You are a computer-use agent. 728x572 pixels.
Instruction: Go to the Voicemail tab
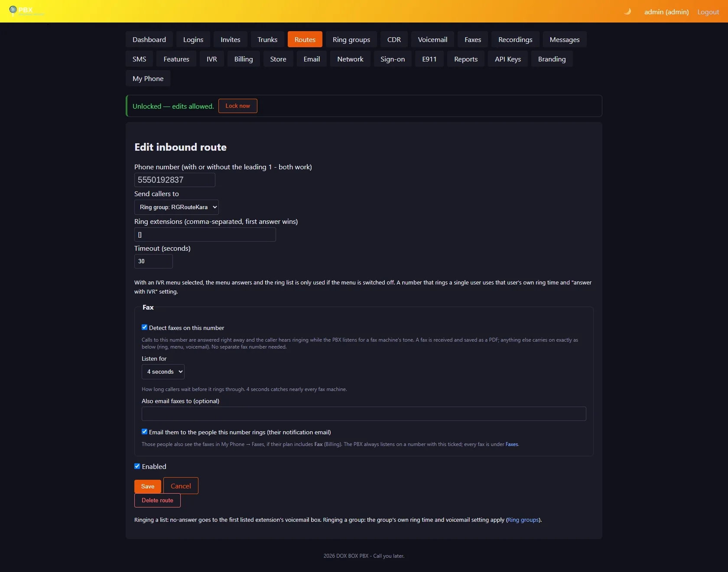click(432, 39)
